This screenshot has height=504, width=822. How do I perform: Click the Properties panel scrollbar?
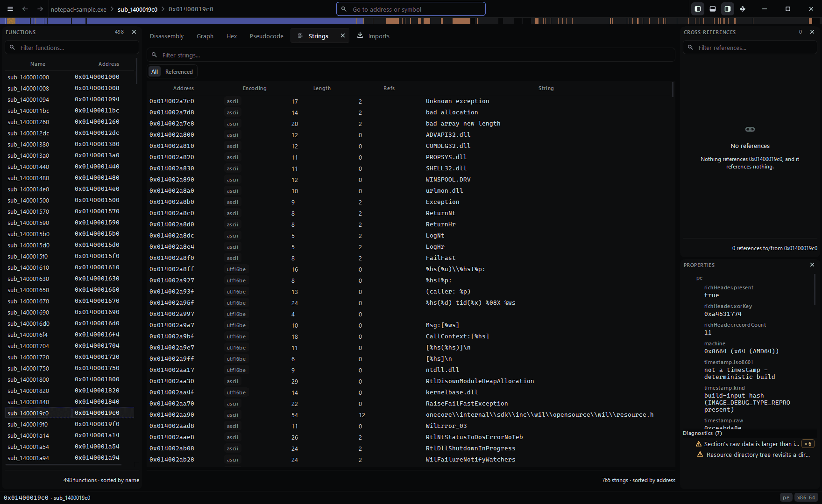815,289
